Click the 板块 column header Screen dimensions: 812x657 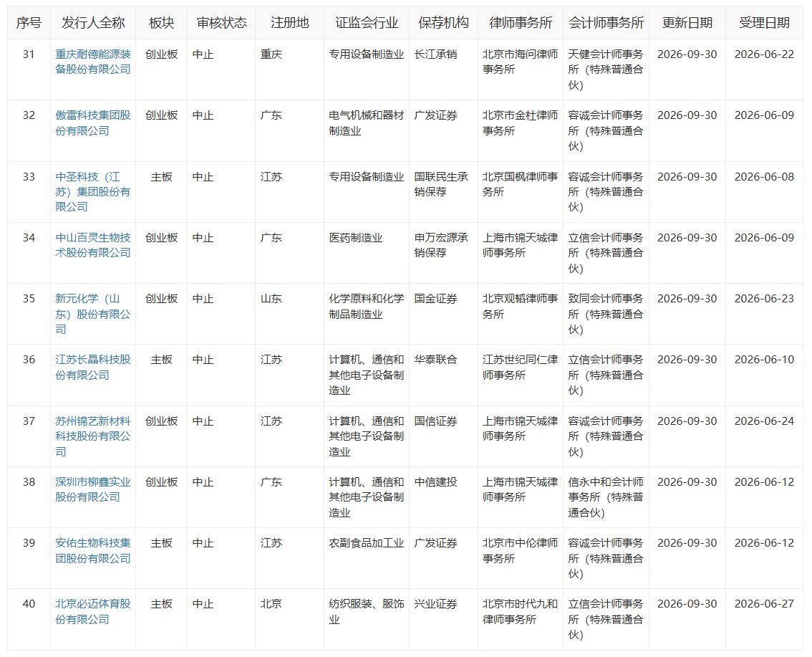(x=161, y=23)
